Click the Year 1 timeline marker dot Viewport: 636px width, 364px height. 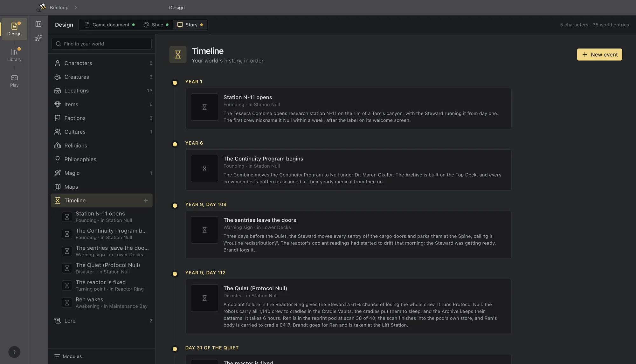[x=175, y=83]
